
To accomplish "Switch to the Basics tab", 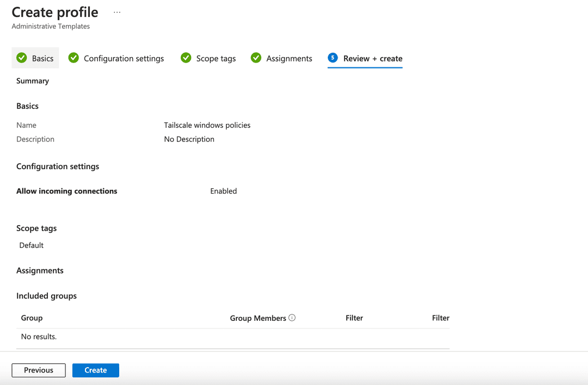I will [42, 58].
